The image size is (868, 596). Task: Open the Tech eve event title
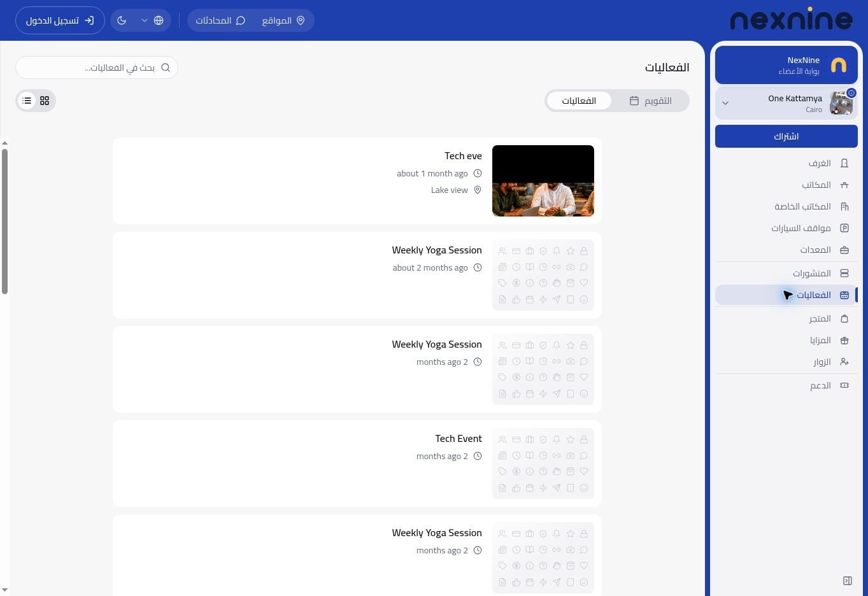[463, 155]
